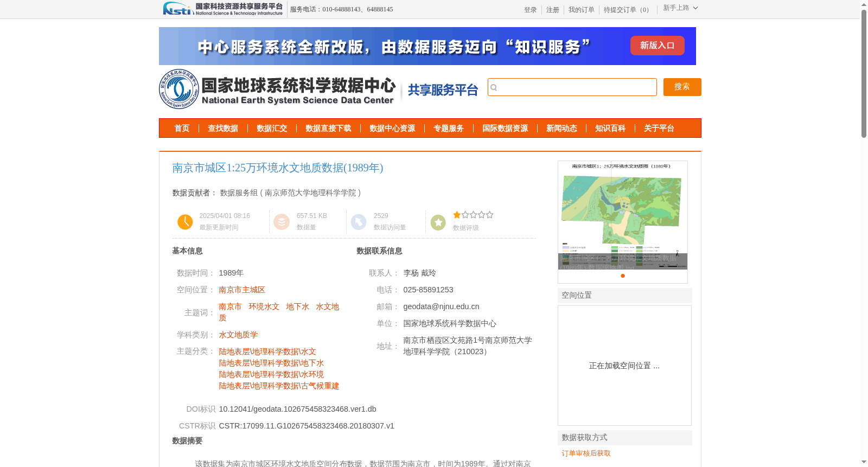Open 待提交订单 link
This screenshot has height=467, width=868.
(628, 10)
